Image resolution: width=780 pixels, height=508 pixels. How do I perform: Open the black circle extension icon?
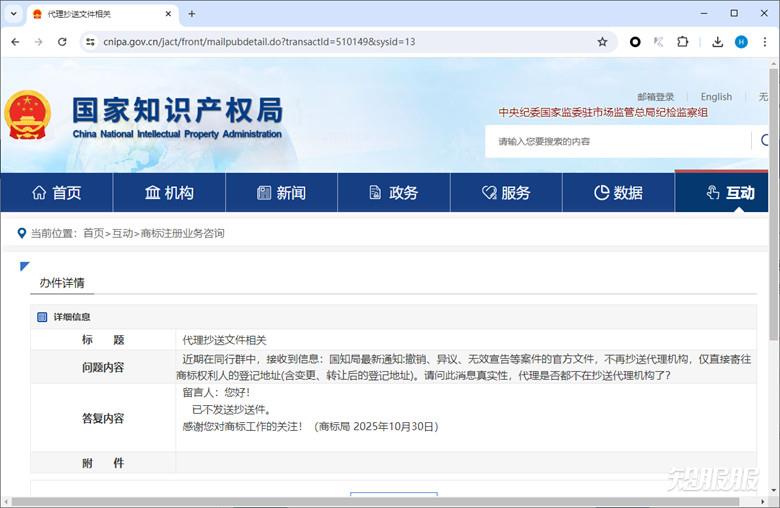635,42
